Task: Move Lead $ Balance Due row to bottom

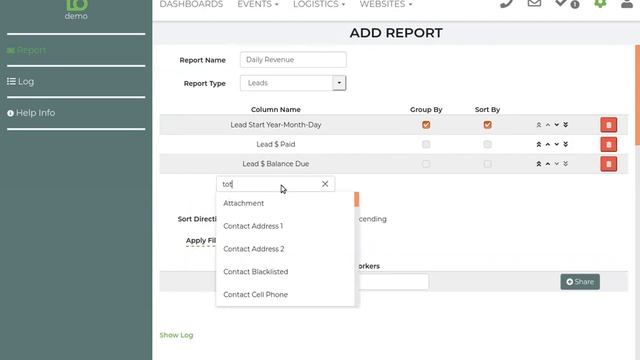Action: [x=566, y=164]
